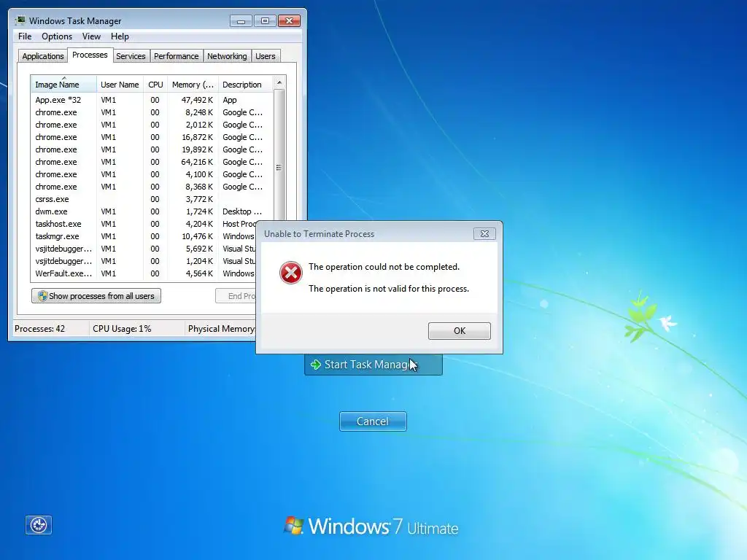Screen dimensions: 747x560
Task: Select chrome.exe row using 19,892 K
Action: 152,149
